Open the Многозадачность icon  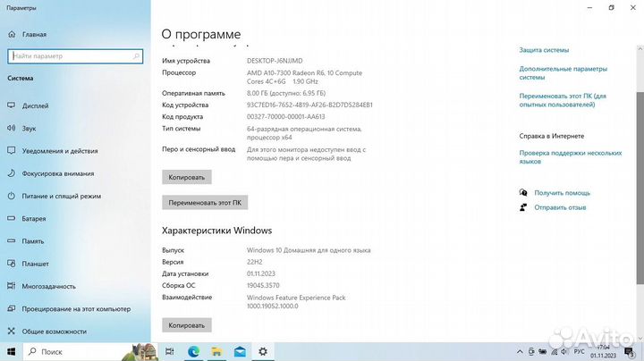point(12,286)
